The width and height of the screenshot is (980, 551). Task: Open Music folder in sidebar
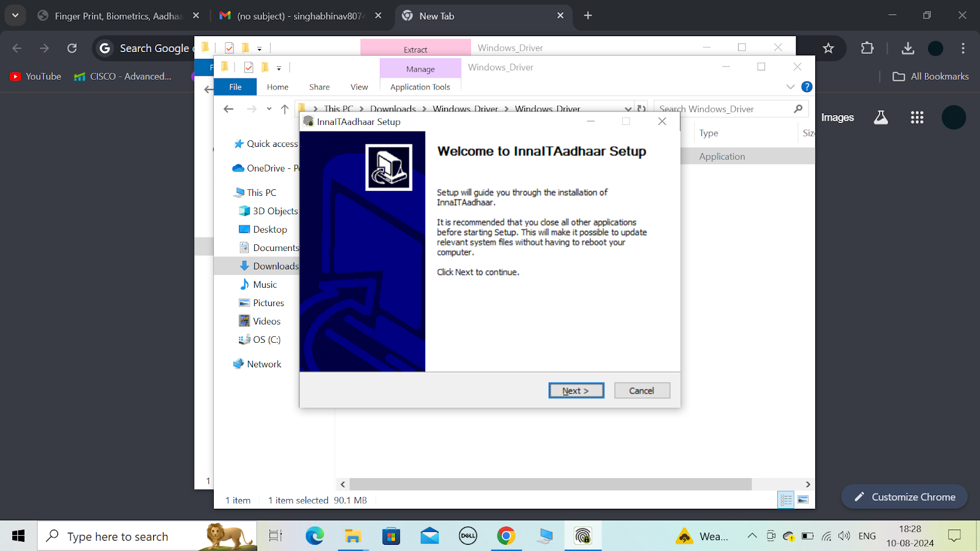pyautogui.click(x=258, y=285)
